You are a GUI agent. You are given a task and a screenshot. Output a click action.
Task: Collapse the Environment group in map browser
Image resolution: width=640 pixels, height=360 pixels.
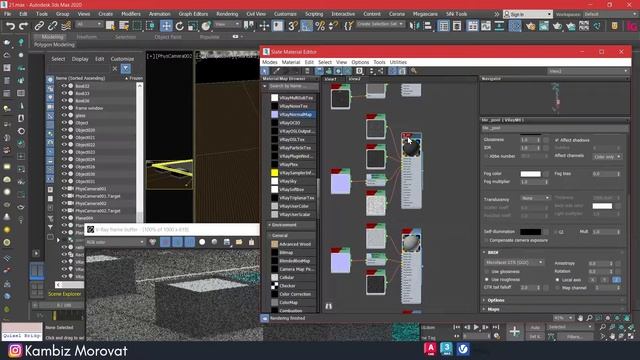pyautogui.click(x=269, y=225)
